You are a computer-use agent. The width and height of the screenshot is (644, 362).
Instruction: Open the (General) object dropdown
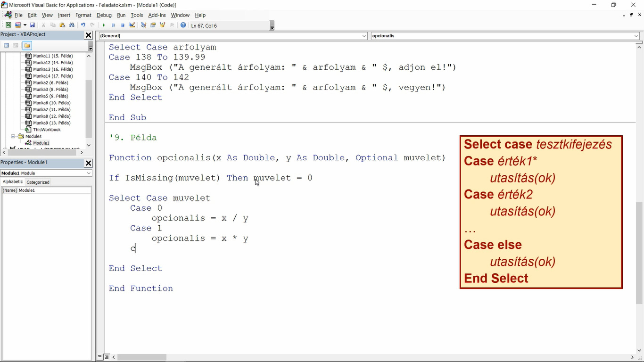(363, 35)
